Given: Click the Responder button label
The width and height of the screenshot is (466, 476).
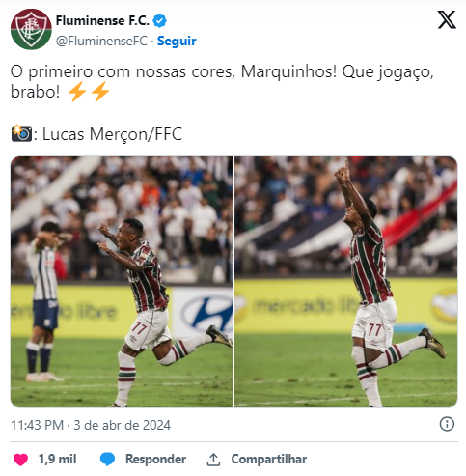Looking at the screenshot, I should 155,459.
